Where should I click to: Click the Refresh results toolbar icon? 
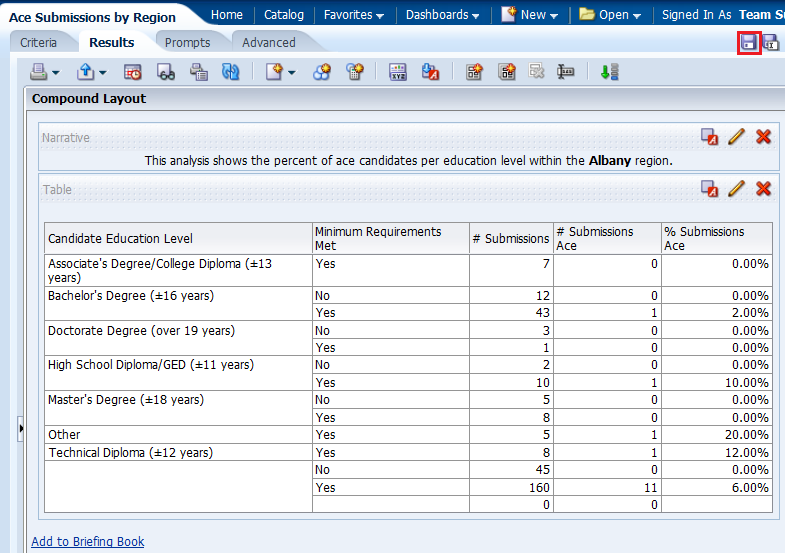(x=231, y=72)
